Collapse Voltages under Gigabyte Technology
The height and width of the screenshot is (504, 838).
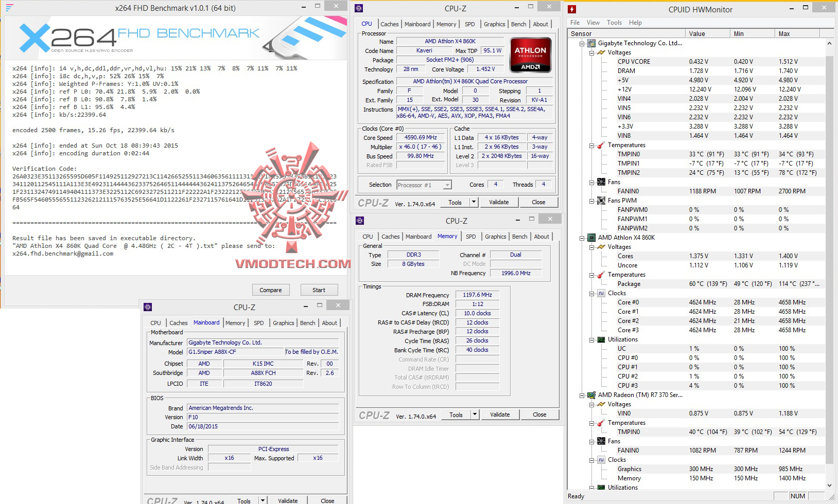pyautogui.click(x=592, y=53)
